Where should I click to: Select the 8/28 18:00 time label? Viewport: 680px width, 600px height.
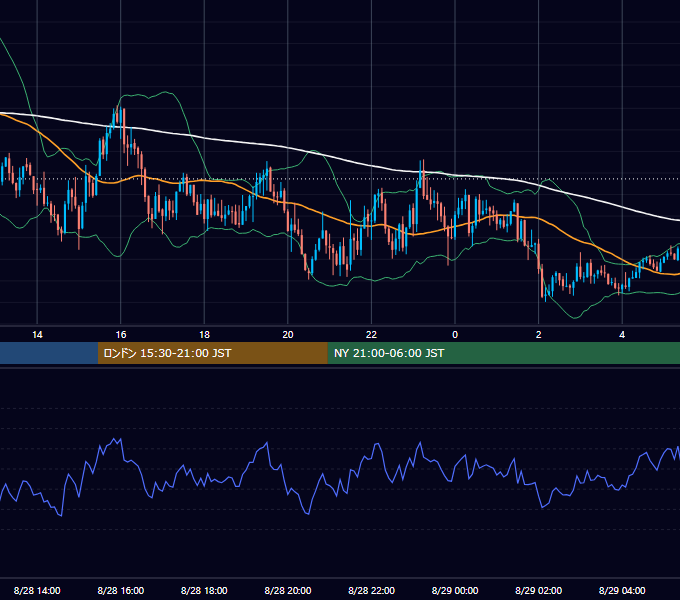point(204,590)
